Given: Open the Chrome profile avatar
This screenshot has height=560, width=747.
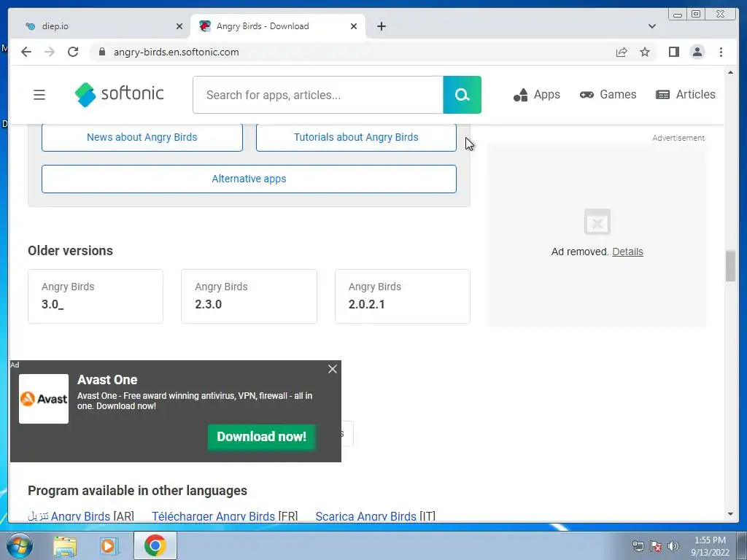Looking at the screenshot, I should [697, 52].
